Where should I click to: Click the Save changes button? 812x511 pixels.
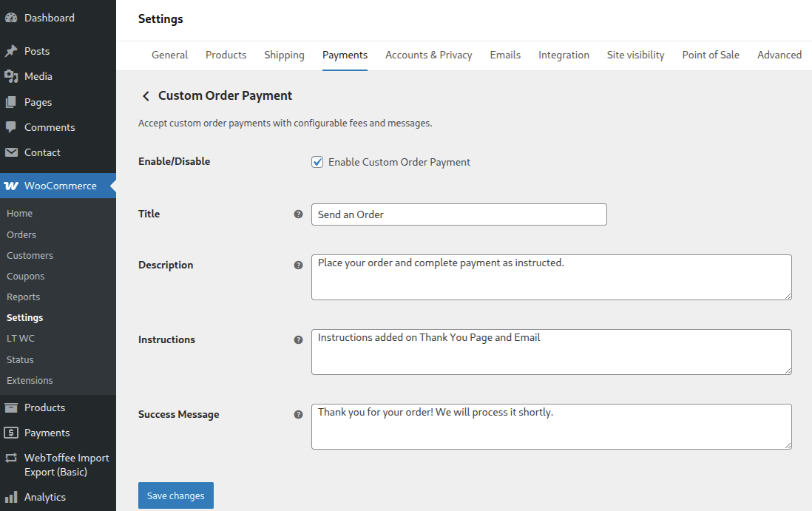(175, 496)
